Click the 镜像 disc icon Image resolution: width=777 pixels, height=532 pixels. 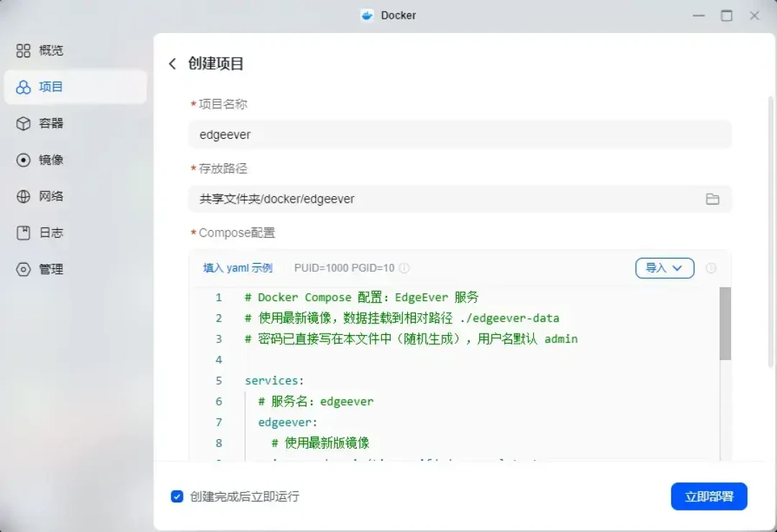(23, 160)
